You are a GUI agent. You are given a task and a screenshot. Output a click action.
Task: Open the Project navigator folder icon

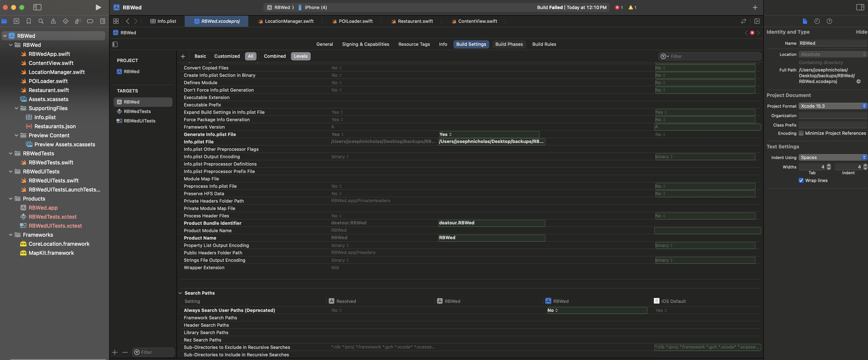coord(4,21)
